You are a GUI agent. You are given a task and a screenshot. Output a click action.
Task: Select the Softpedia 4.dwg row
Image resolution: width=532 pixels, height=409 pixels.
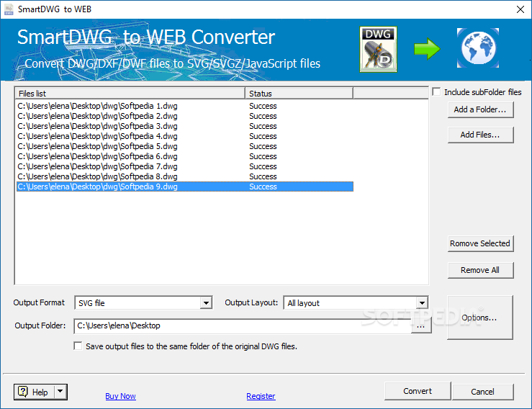pyautogui.click(x=185, y=136)
